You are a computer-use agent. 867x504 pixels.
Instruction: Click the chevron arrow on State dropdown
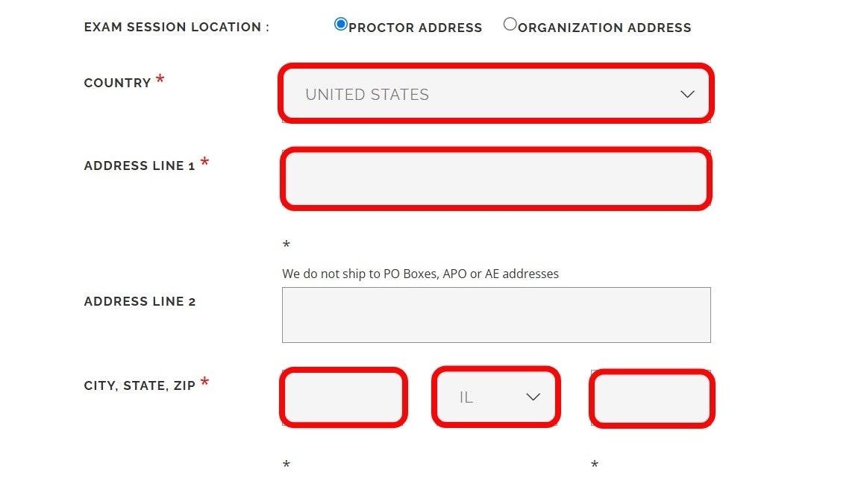[x=533, y=397]
